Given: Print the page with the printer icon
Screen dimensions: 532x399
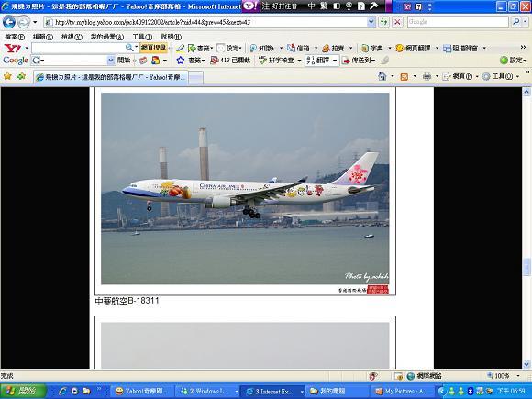Looking at the screenshot, I should [x=427, y=76].
